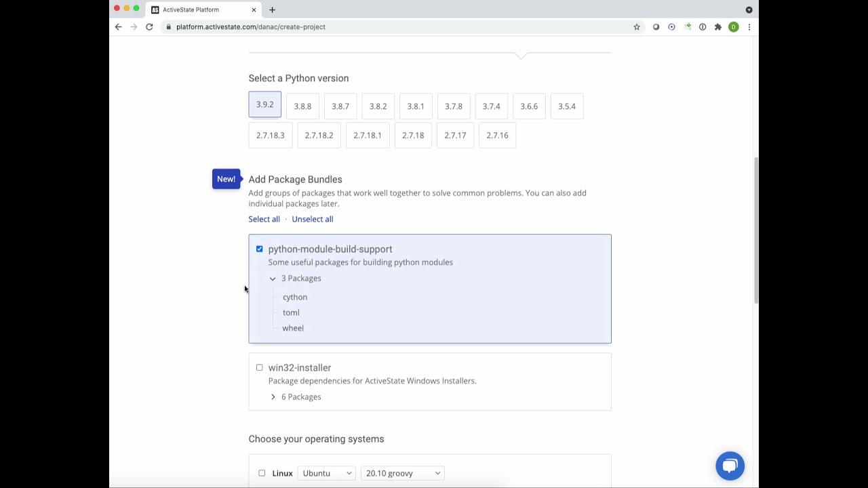This screenshot has height=488, width=868.
Task: Check the win32-installer bundle
Action: 260,367
